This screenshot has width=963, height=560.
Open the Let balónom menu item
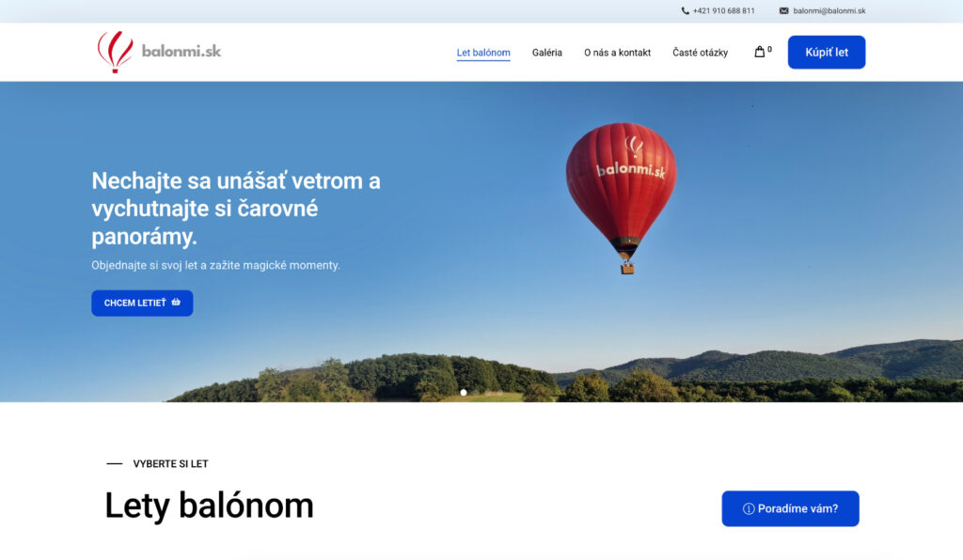[x=483, y=53]
